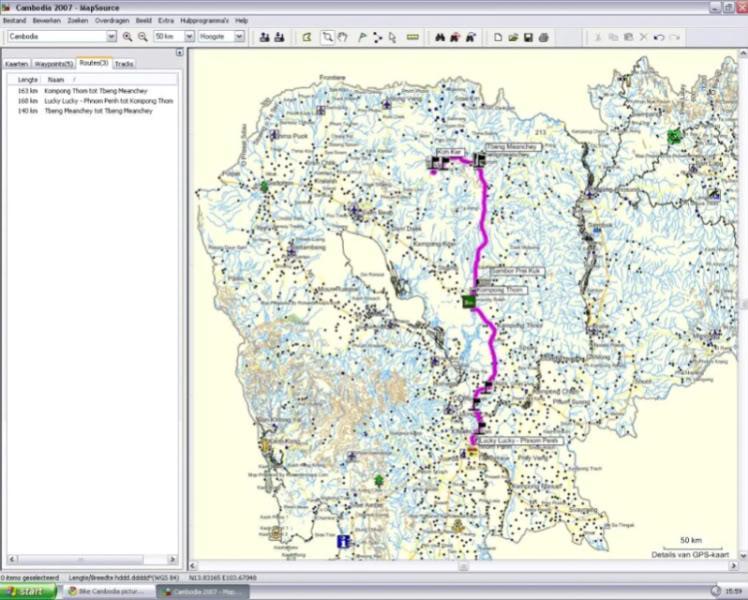Click the new document icon
Screen dimensions: 748x600
498,37
